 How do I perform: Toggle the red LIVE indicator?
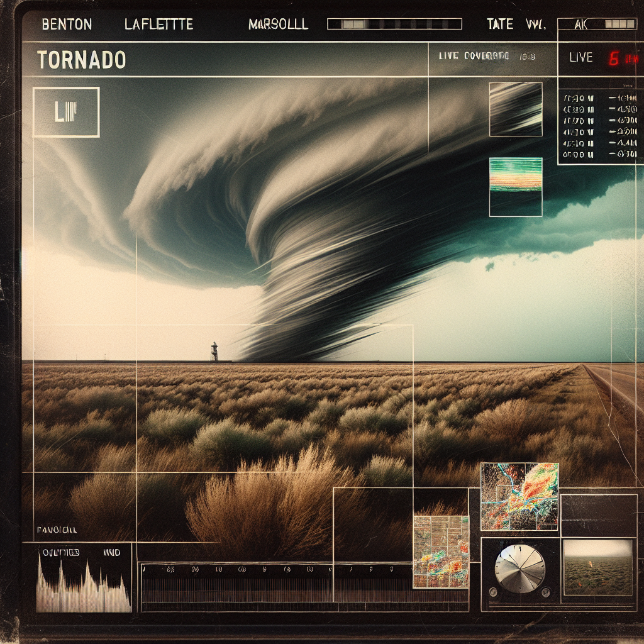pos(614,59)
